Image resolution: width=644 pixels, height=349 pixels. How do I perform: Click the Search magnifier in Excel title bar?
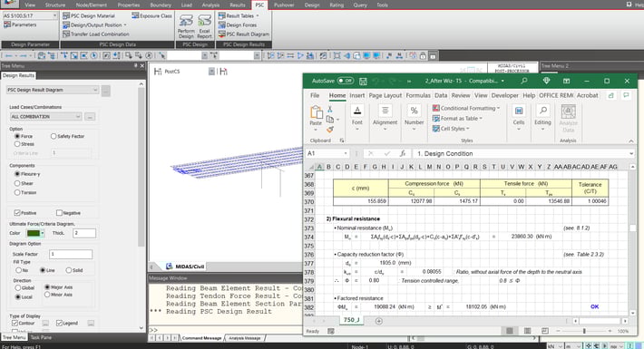tap(524, 81)
